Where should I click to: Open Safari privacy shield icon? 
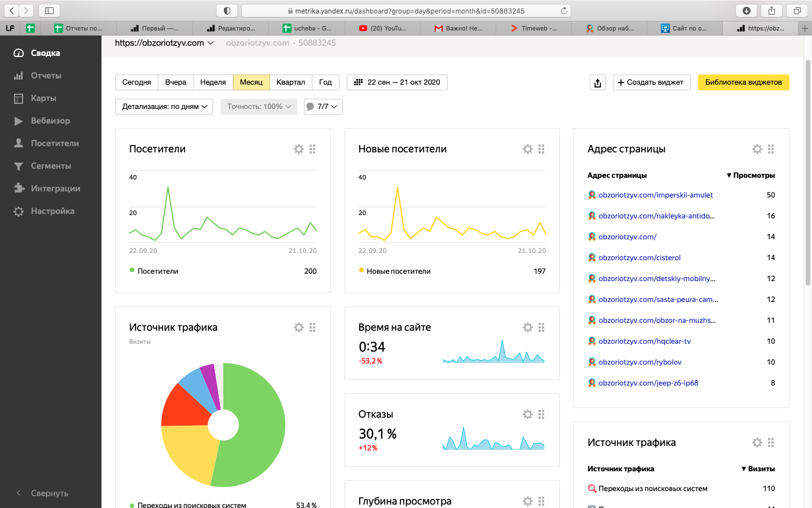227,11
